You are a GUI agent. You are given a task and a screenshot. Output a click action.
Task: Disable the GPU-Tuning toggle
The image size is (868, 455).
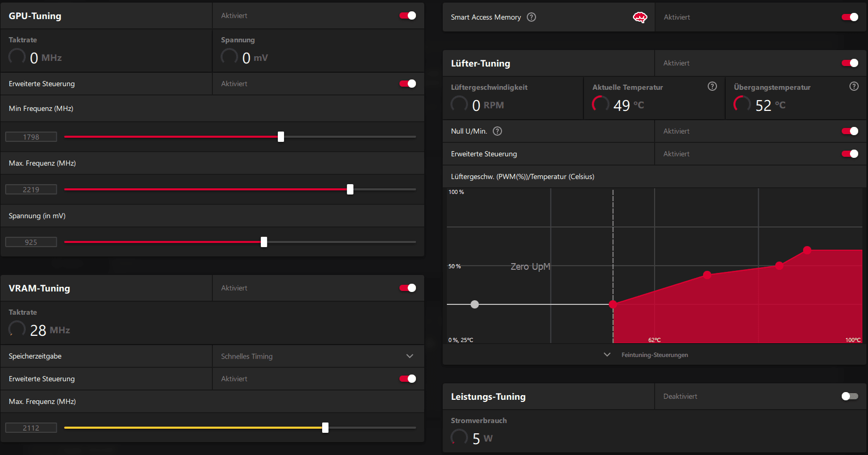pos(408,15)
